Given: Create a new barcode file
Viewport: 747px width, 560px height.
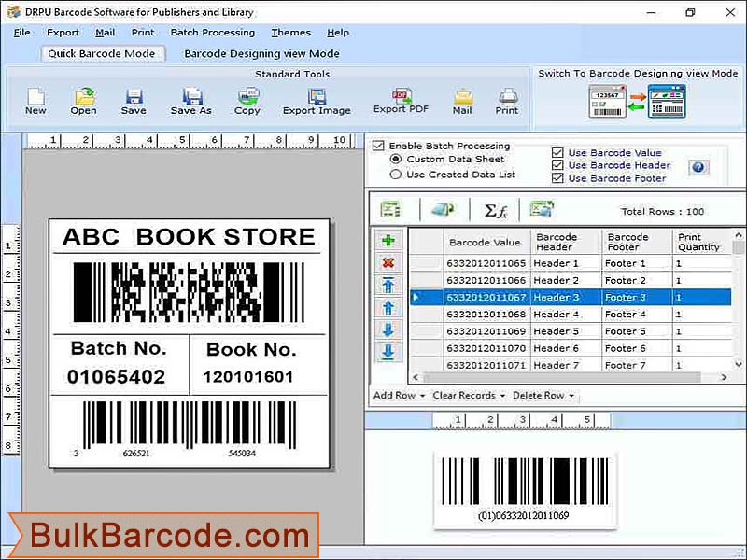Looking at the screenshot, I should click(x=35, y=100).
